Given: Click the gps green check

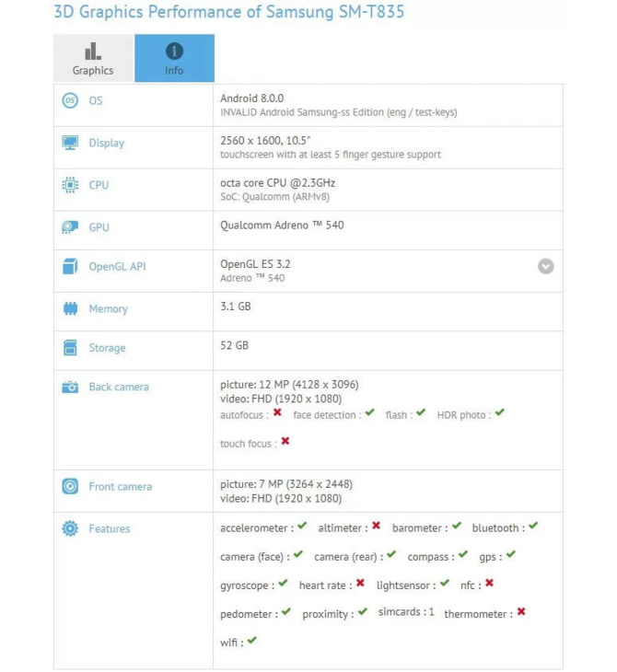Looking at the screenshot, I should tap(511, 554).
